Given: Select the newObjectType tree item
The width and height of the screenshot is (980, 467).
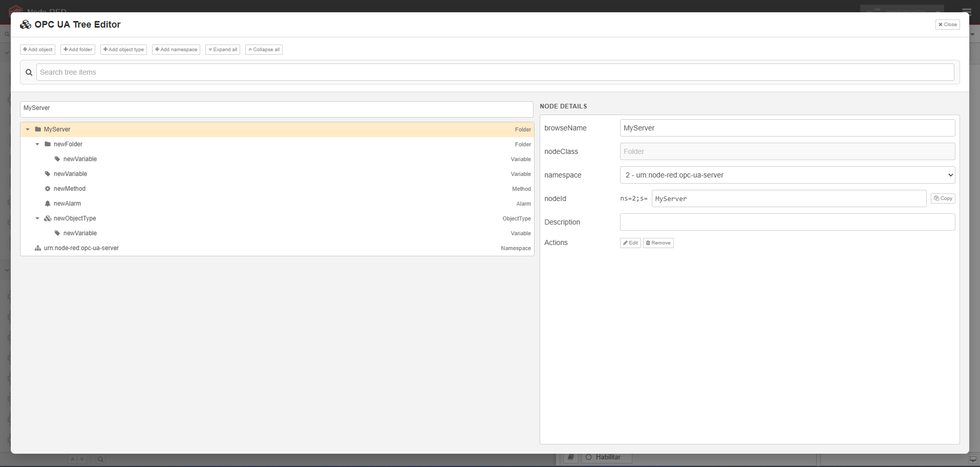Looking at the screenshot, I should coord(75,218).
